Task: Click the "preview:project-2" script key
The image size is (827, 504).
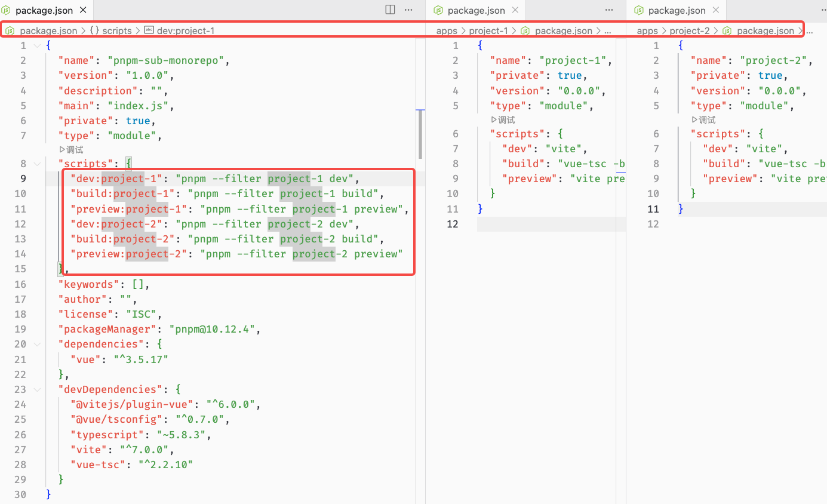Action: click(x=128, y=254)
